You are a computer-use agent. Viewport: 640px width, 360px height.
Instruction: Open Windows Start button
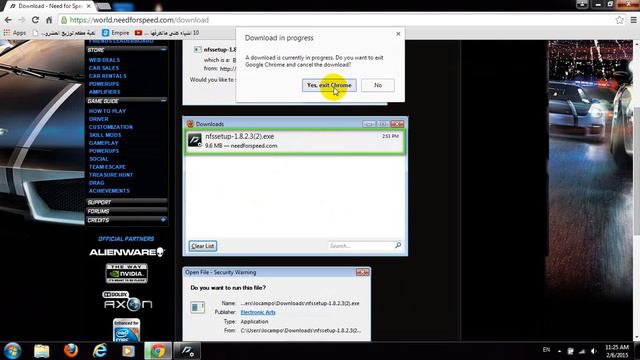point(12,351)
